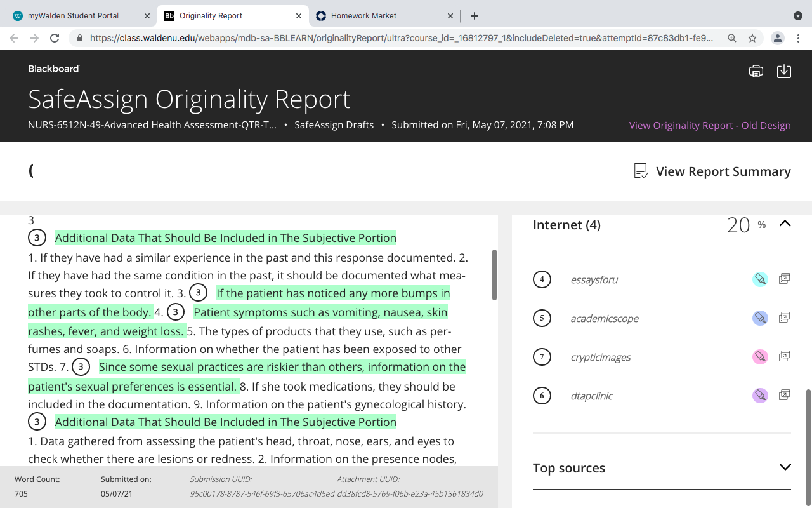Click source number 6 circle badge
812x508 pixels.
click(x=542, y=396)
